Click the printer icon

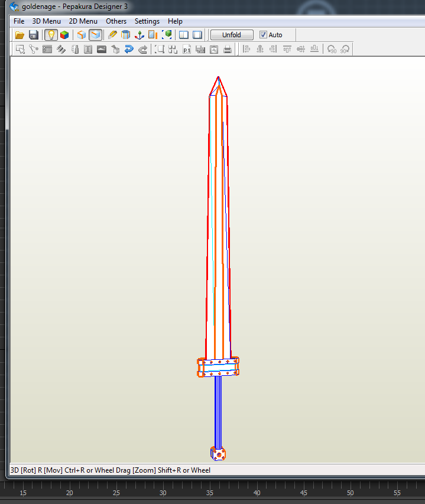(x=228, y=49)
